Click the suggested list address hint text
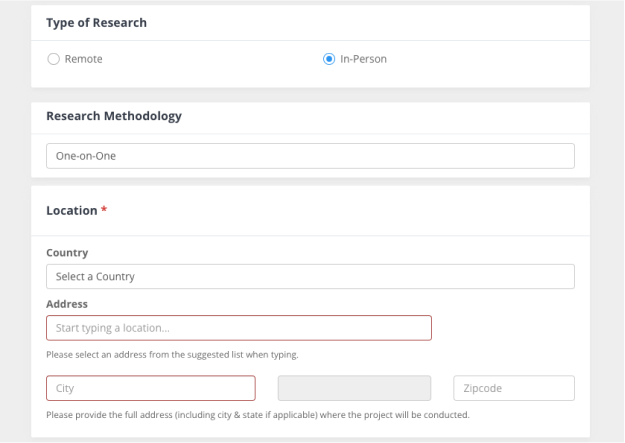The image size is (625, 443). (172, 354)
